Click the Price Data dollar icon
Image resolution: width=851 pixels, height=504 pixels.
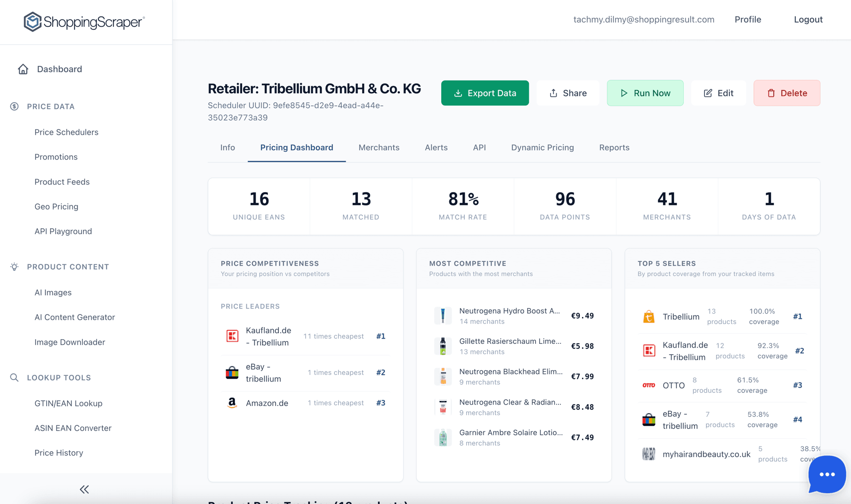pyautogui.click(x=14, y=106)
